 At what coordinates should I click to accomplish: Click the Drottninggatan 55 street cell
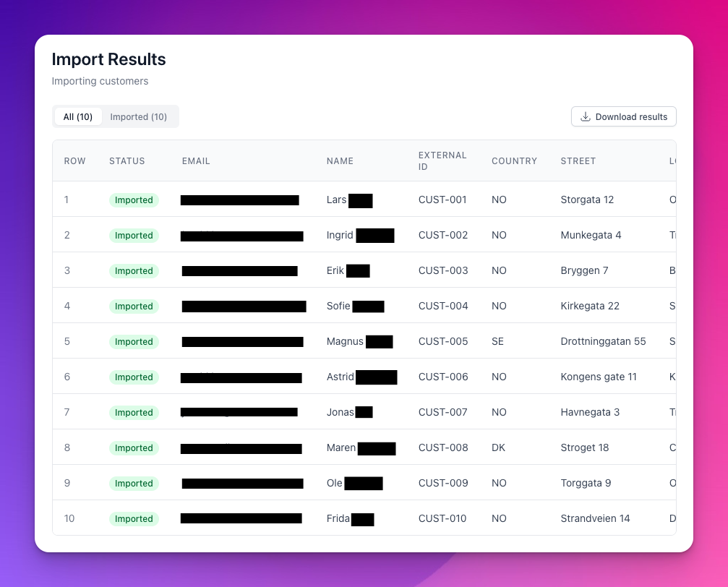[x=603, y=341]
